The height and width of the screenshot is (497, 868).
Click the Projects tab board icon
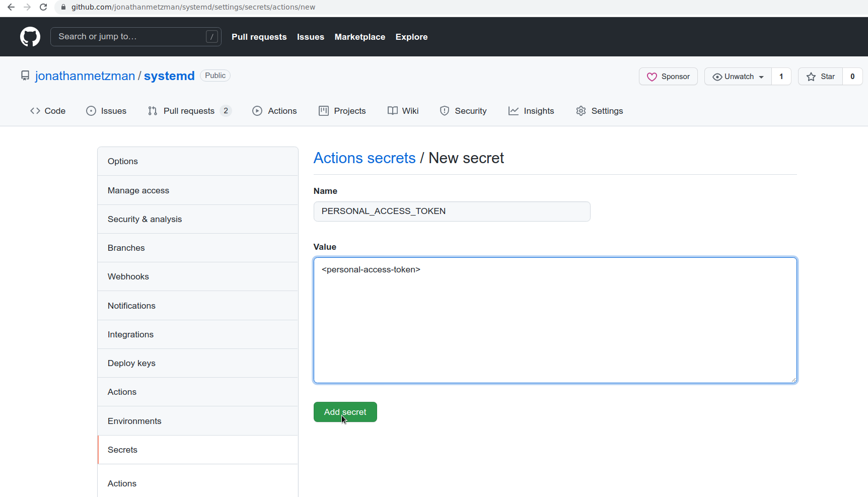[x=324, y=111]
